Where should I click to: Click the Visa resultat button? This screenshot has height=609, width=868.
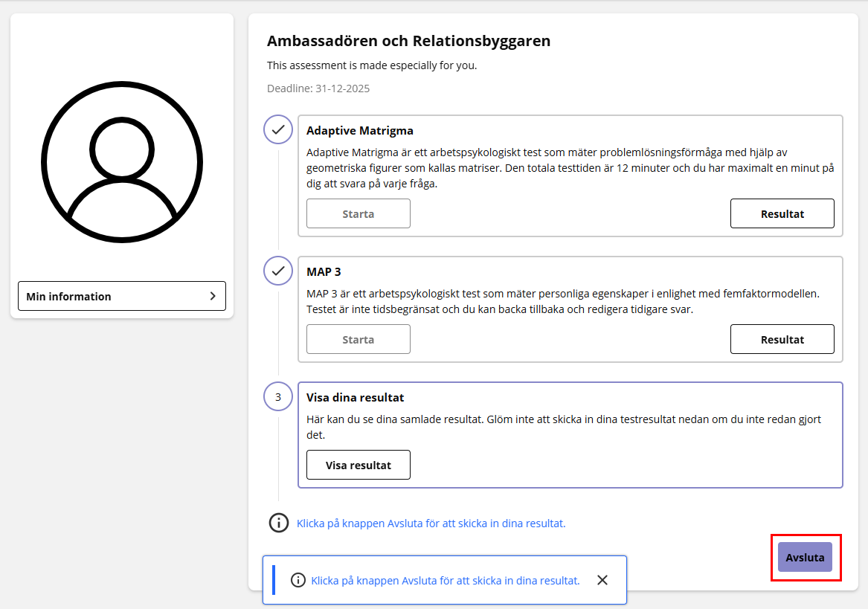coord(358,465)
